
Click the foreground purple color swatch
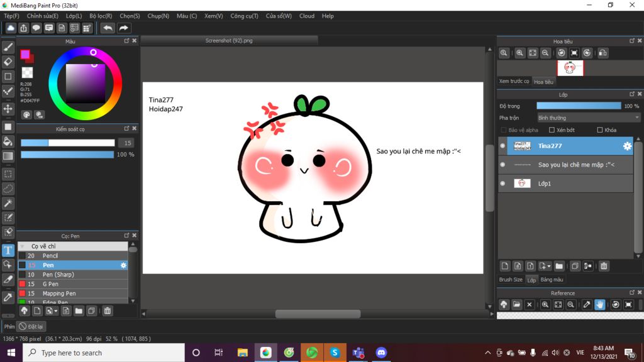25,54
